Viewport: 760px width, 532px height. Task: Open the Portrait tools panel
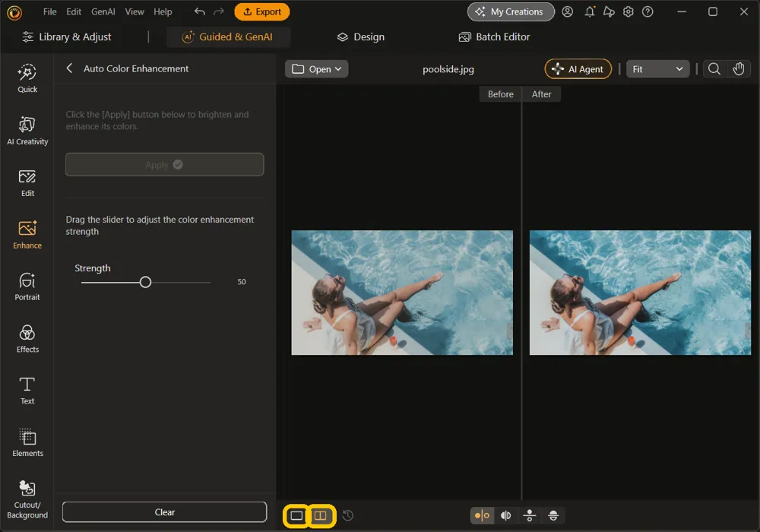pyautogui.click(x=27, y=287)
